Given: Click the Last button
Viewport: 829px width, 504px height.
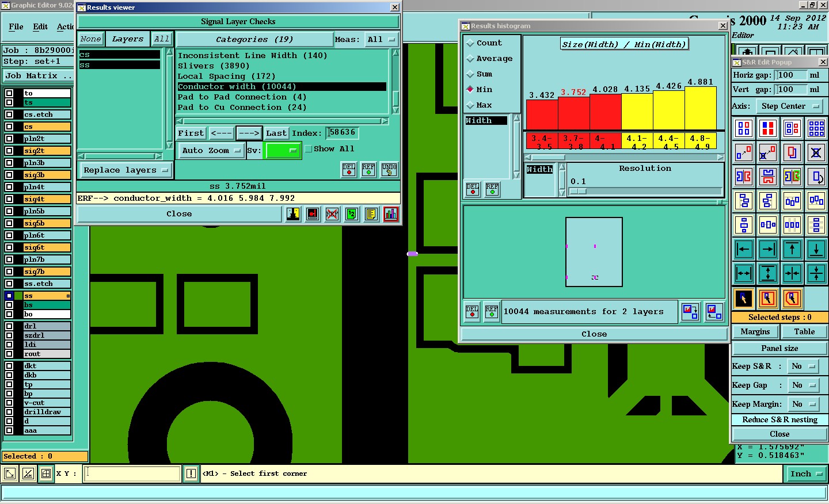Looking at the screenshot, I should point(276,133).
